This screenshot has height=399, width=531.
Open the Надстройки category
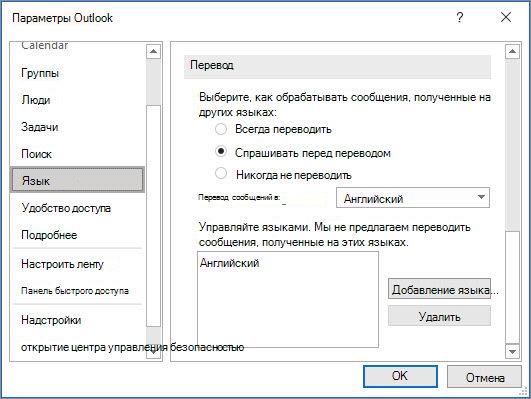[51, 320]
